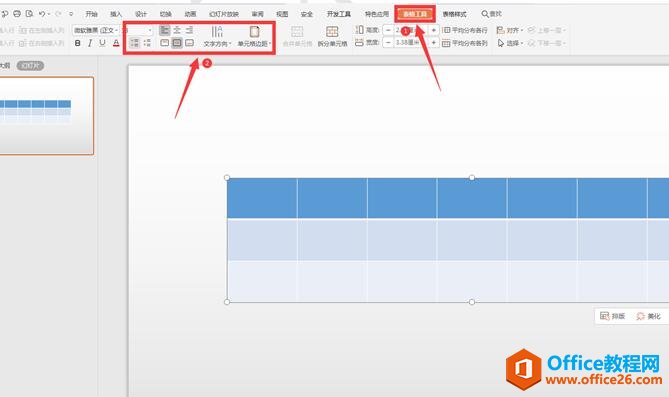This screenshot has height=397, width=669.
Task: Open the 审阅 ribbon tab
Action: 257,14
